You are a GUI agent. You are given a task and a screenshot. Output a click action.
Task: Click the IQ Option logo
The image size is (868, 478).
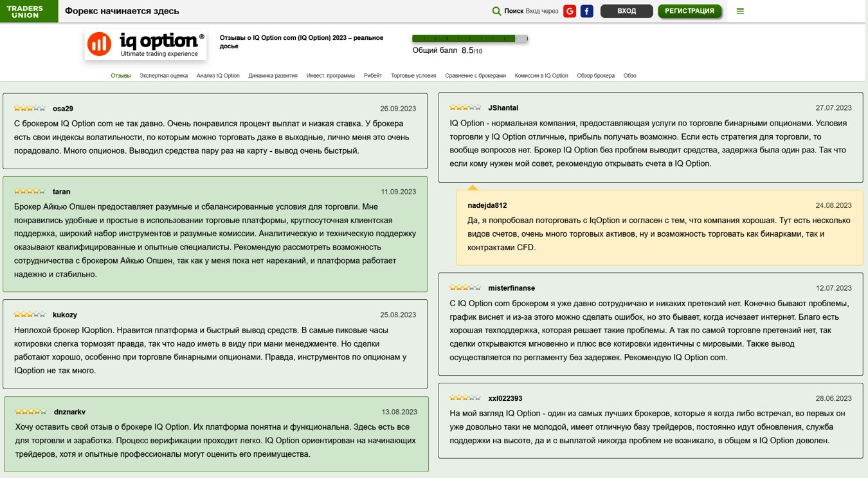[x=146, y=44]
